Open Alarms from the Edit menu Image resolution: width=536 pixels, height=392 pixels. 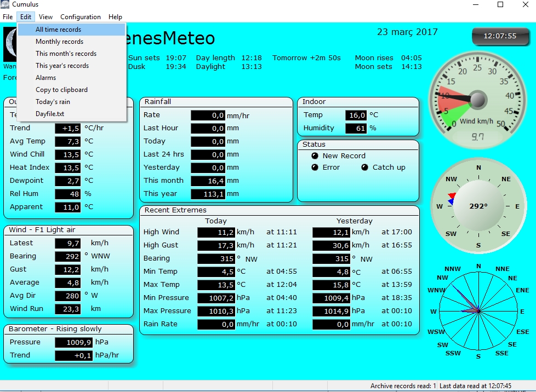pos(46,78)
